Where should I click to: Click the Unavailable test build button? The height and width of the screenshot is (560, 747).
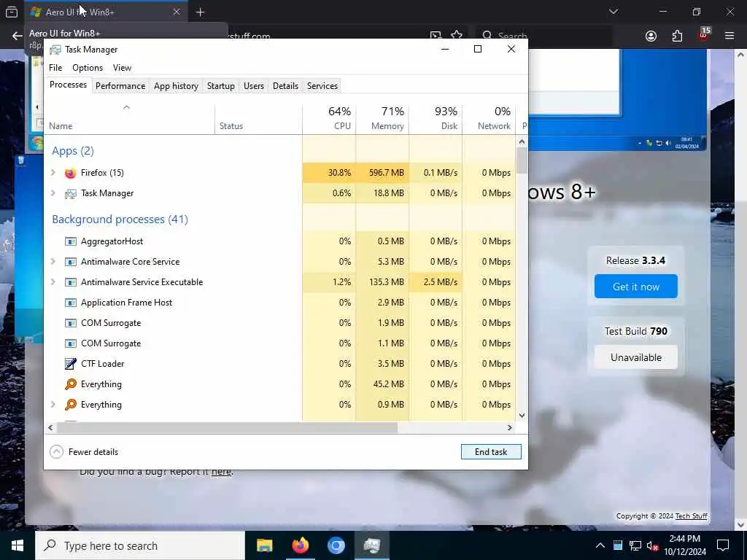[636, 357]
